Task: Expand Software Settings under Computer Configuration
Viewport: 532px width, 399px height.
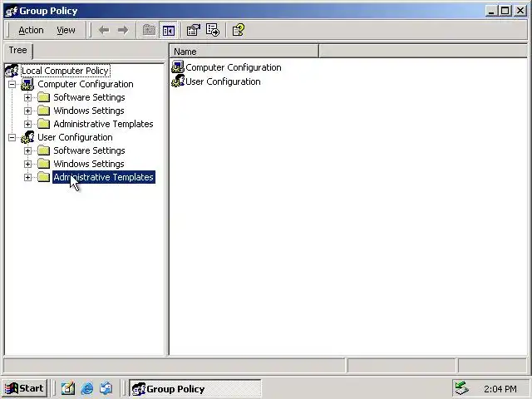Action: 27,98
